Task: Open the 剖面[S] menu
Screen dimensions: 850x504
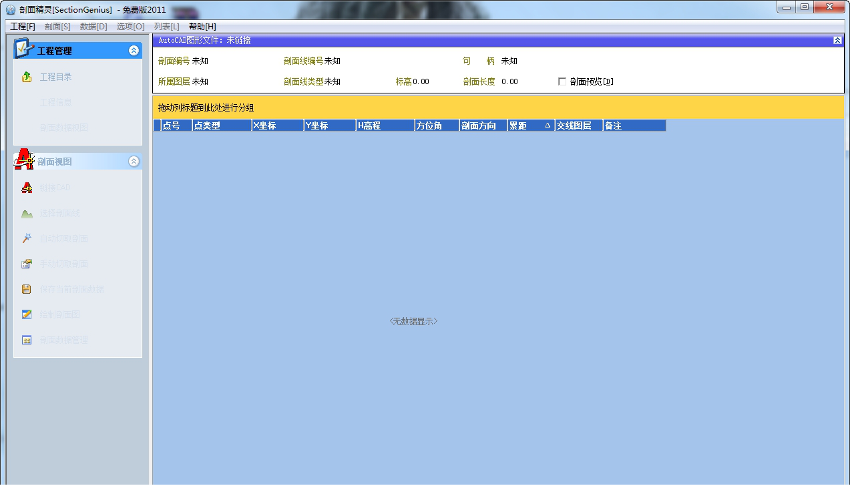Action: (57, 26)
